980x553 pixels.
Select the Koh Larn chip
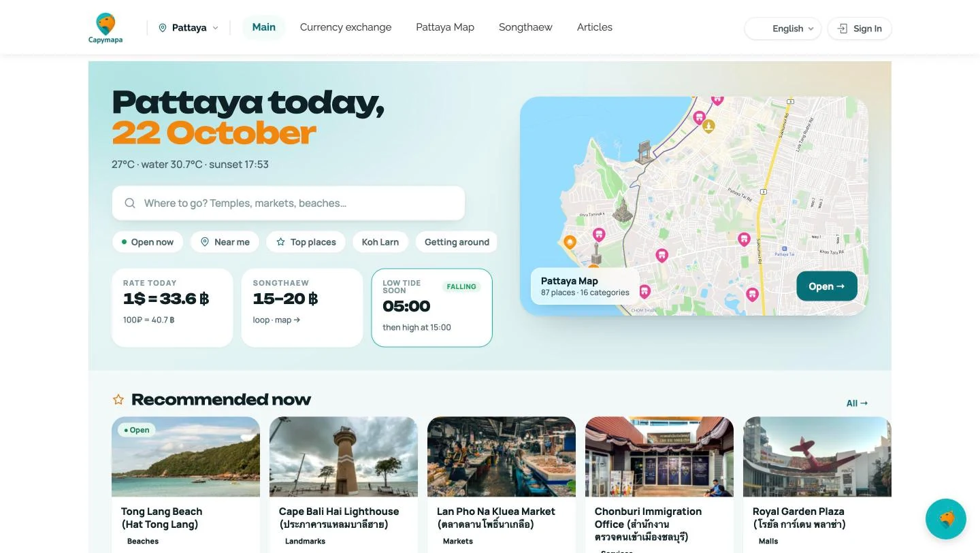click(x=380, y=242)
